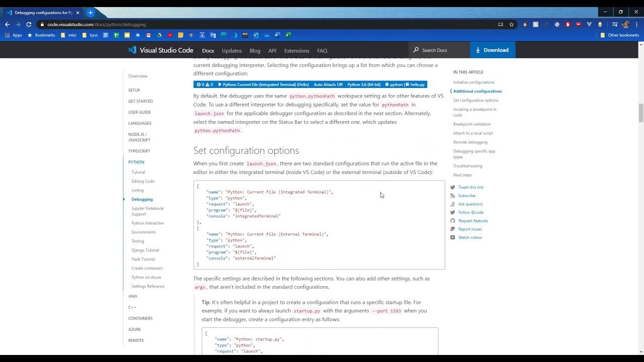644x362 pixels.
Task: Open the Google Docs bookmark icon
Action: tap(105, 35)
